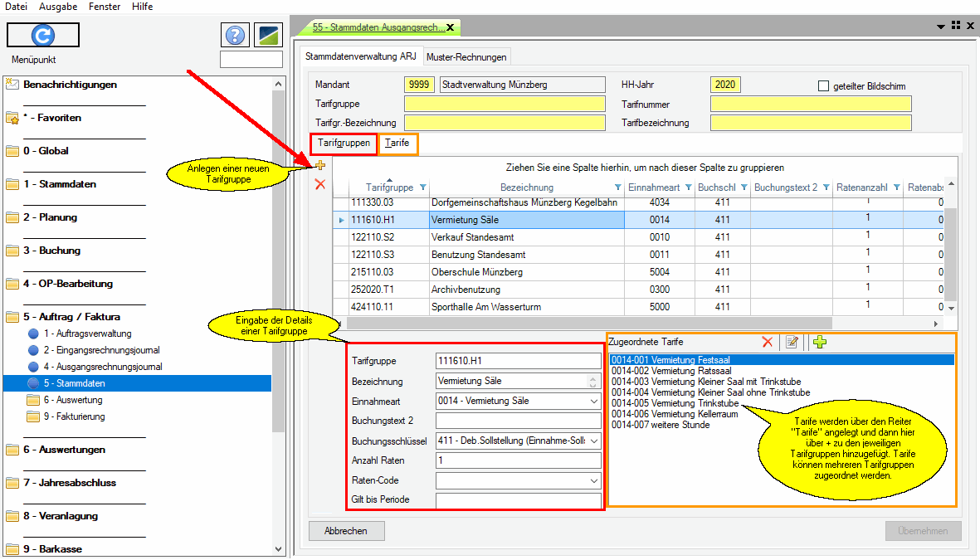Enable the geteilter Bildschirm checkbox
Viewport: 980px width, 560px height.
[x=824, y=85]
